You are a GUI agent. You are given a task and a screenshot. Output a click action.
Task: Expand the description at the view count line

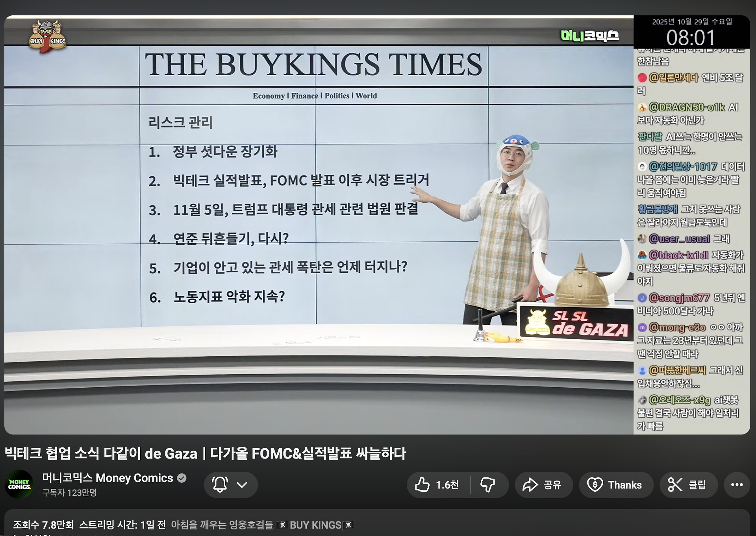43,525
